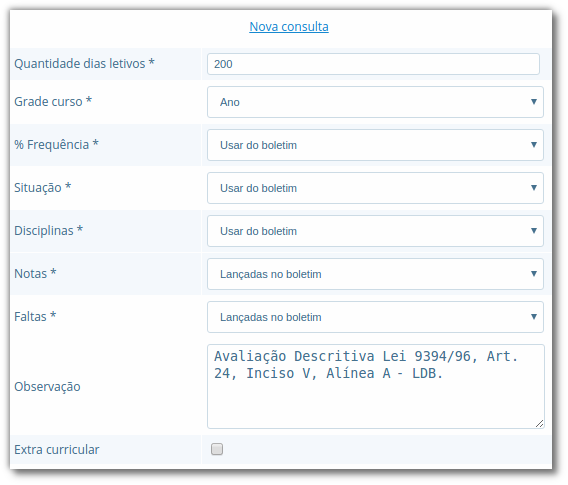Click the Extra curricular label
This screenshot has width=568, height=485.
[x=57, y=450]
